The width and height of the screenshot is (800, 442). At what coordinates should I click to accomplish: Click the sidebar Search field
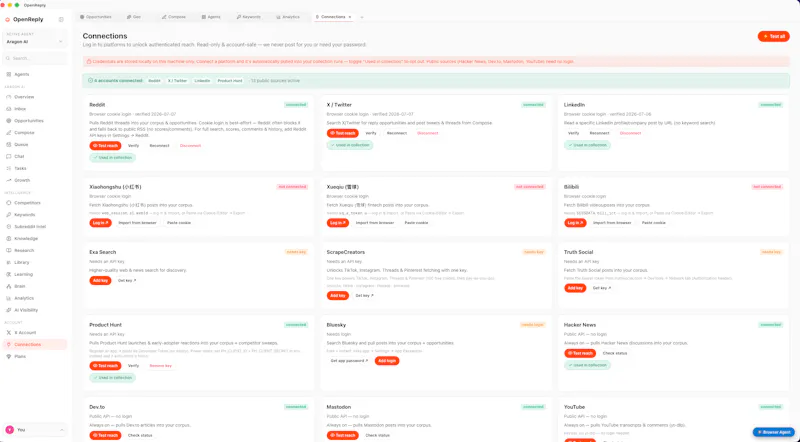pyautogui.click(x=34, y=58)
